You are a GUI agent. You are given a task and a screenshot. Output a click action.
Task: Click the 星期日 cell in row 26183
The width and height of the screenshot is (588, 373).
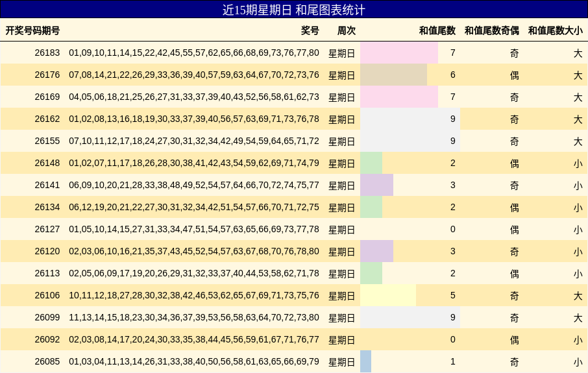[x=341, y=53]
